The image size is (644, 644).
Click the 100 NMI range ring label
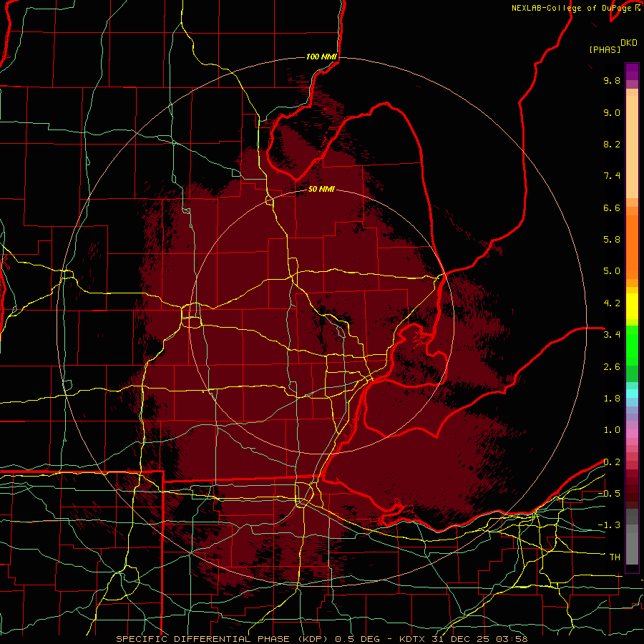(321, 57)
